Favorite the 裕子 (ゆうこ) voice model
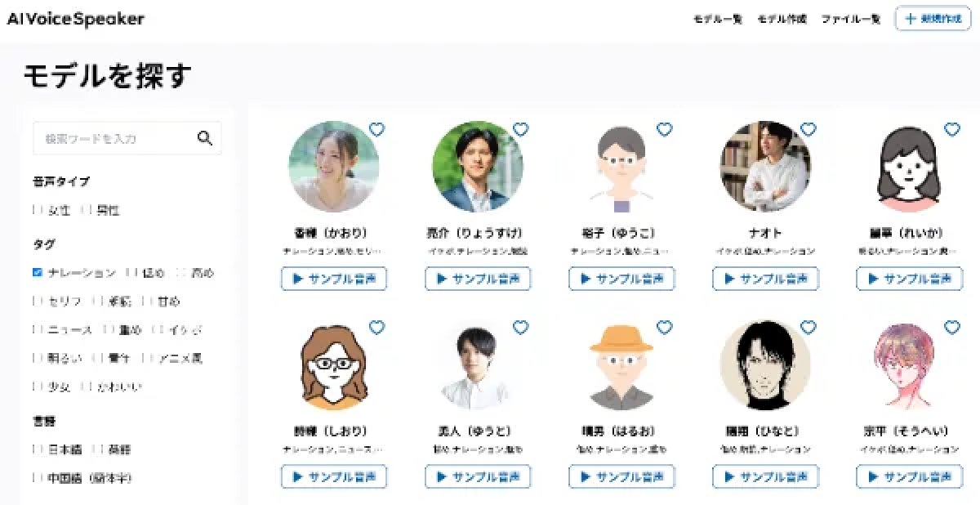This screenshot has width=980, height=505. click(x=664, y=129)
